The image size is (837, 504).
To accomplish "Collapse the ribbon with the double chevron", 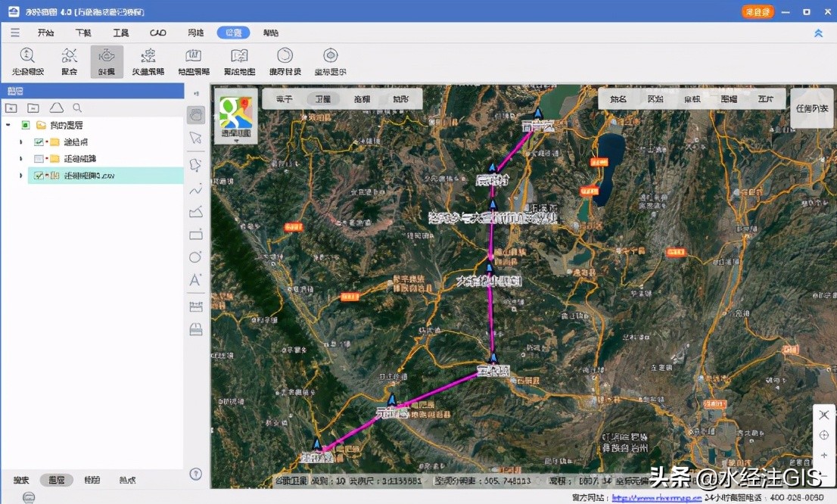I will click(x=818, y=33).
